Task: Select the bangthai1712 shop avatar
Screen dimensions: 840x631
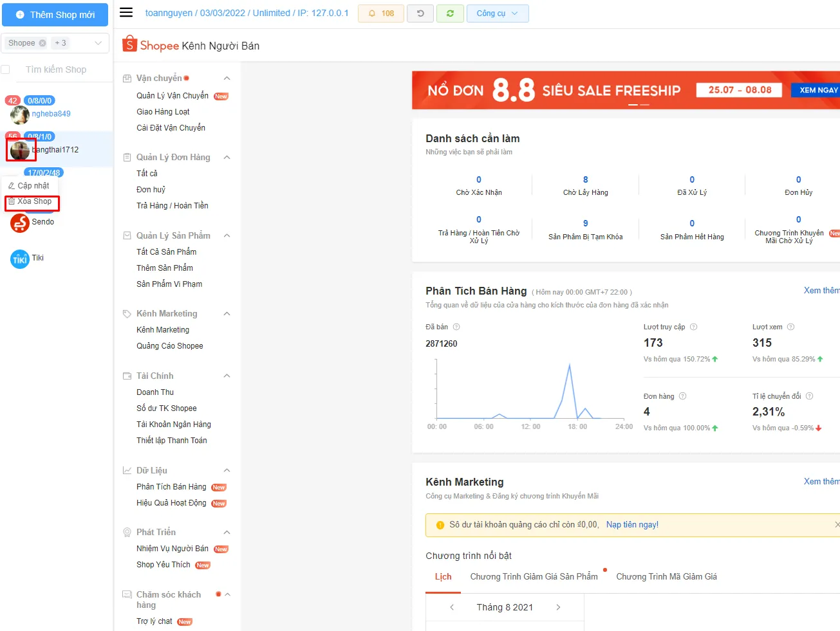Action: click(x=20, y=151)
